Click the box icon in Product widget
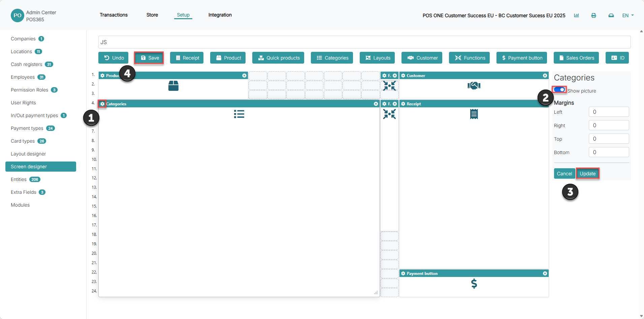 [173, 86]
